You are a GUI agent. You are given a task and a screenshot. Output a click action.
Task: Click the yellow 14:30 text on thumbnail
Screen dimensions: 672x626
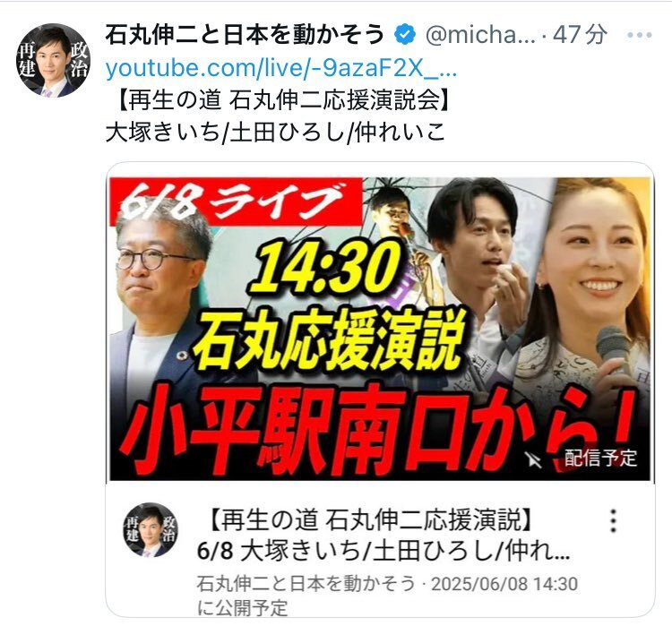click(324, 268)
